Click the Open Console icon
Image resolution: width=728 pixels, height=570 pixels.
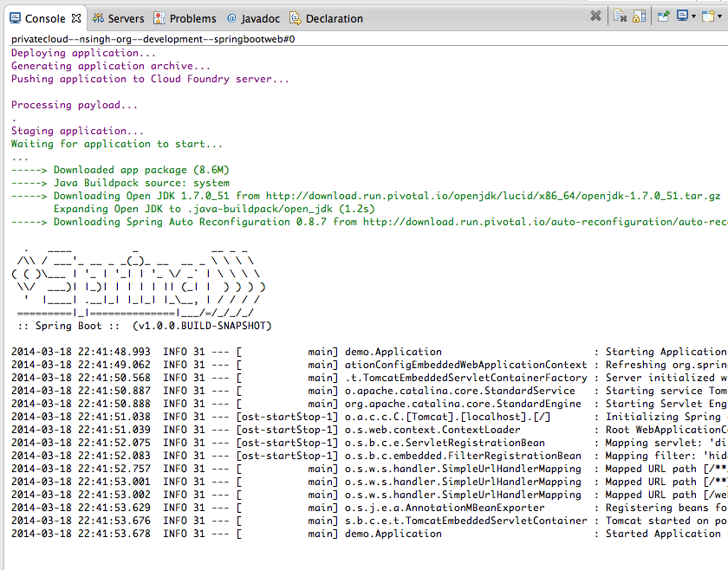click(708, 16)
